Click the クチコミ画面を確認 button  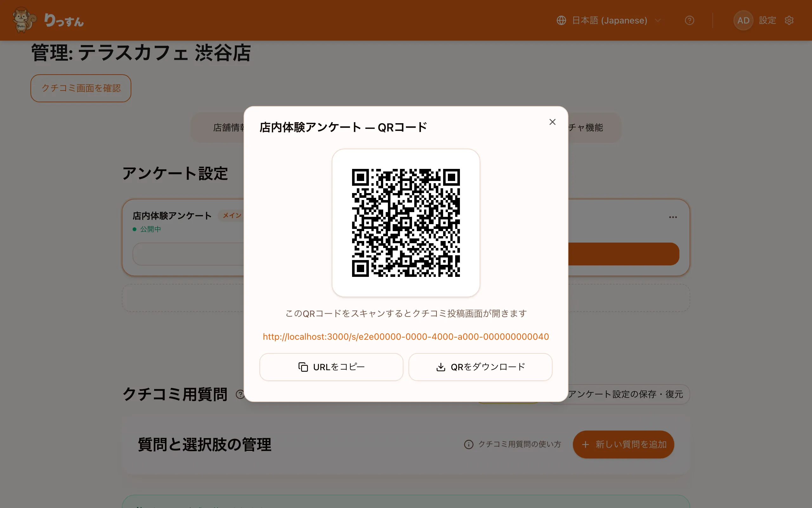tap(81, 88)
